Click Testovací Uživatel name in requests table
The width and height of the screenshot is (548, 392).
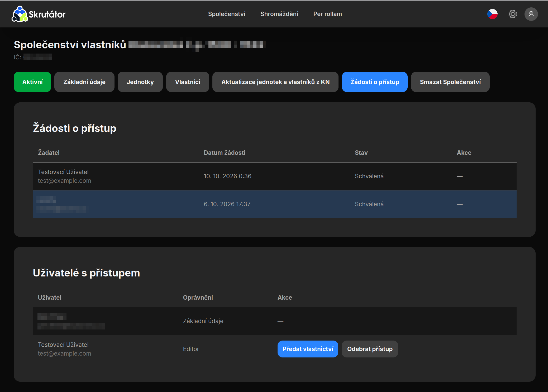63,172
